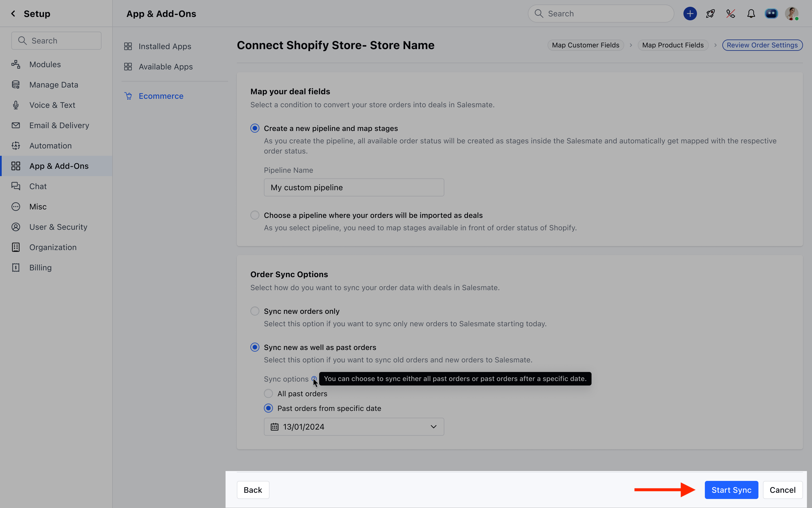Image resolution: width=812 pixels, height=508 pixels.
Task: Click the calendar icon in the date field
Action: pos(274,427)
